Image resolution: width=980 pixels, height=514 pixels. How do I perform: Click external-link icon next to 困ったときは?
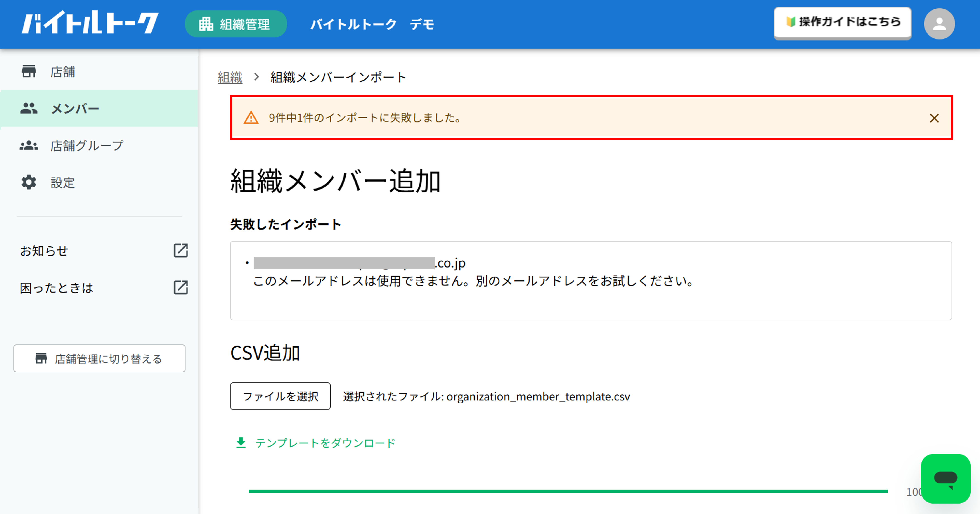[x=181, y=287]
